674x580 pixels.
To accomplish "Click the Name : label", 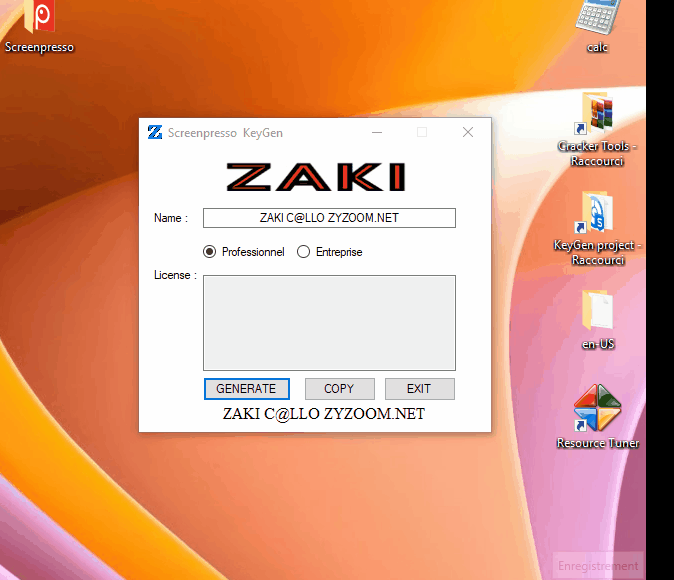I will click(x=171, y=218).
